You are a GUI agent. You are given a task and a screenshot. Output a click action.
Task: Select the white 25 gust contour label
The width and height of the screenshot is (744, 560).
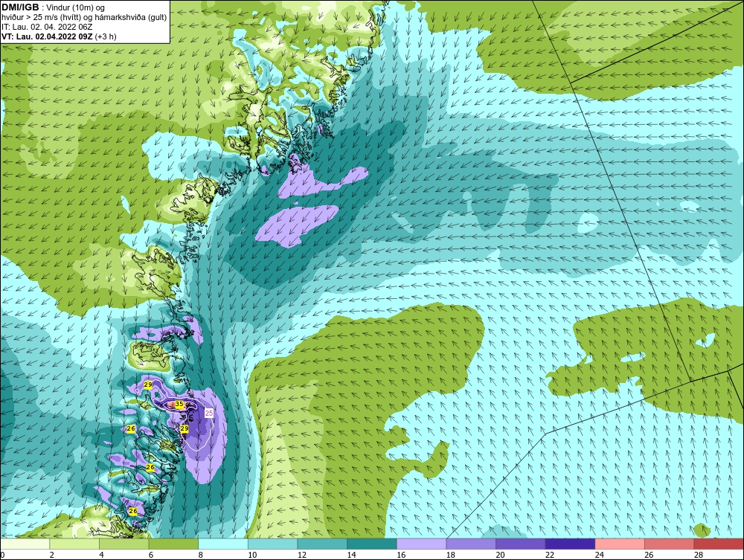tap(209, 413)
